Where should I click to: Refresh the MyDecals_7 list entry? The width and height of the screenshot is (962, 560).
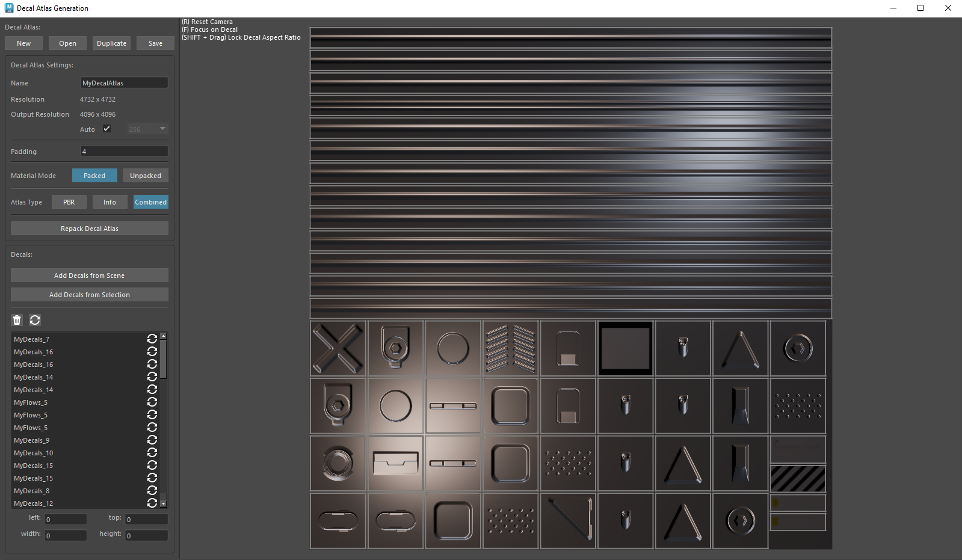tap(152, 339)
